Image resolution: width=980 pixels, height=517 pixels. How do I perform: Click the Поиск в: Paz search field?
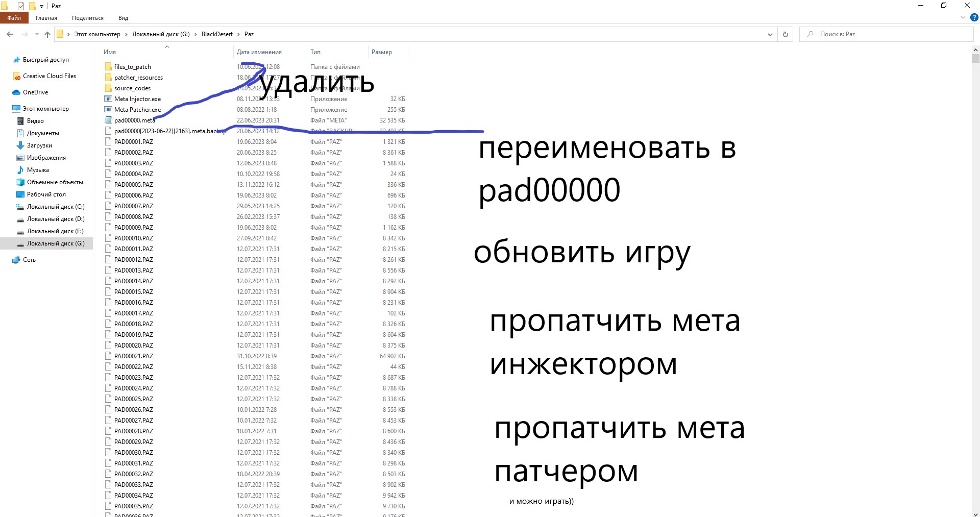pos(888,34)
